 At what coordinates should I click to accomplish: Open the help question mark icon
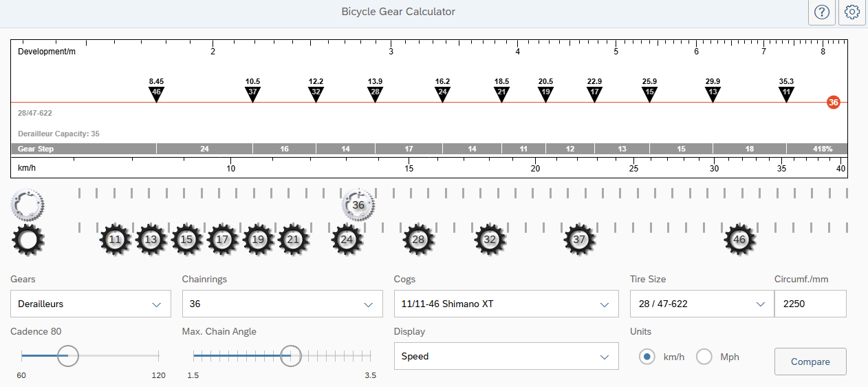click(821, 12)
